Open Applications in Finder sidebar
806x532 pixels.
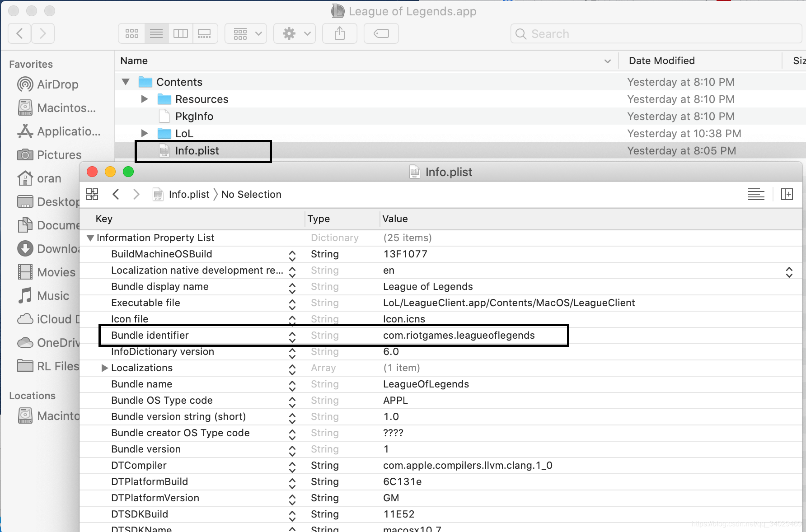[59, 131]
